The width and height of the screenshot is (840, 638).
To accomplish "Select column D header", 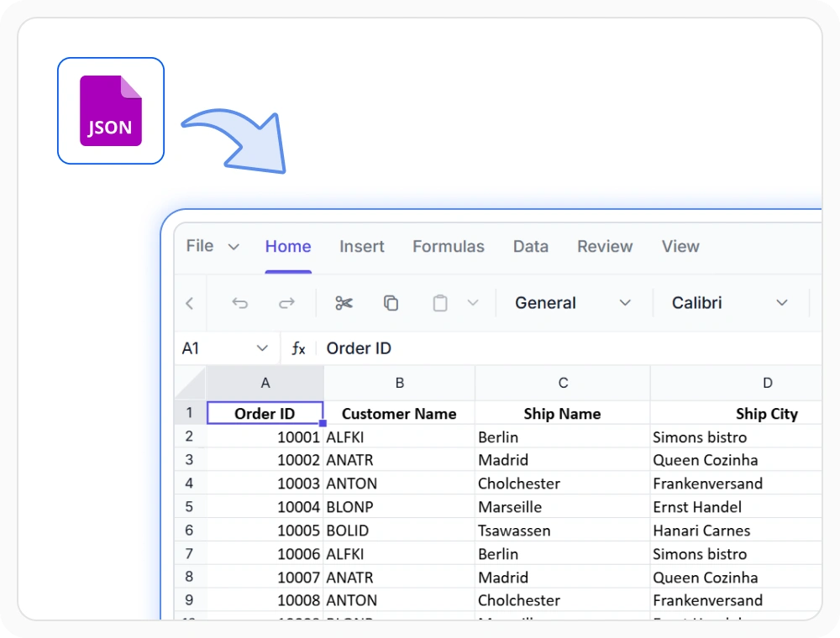I will pos(736,384).
